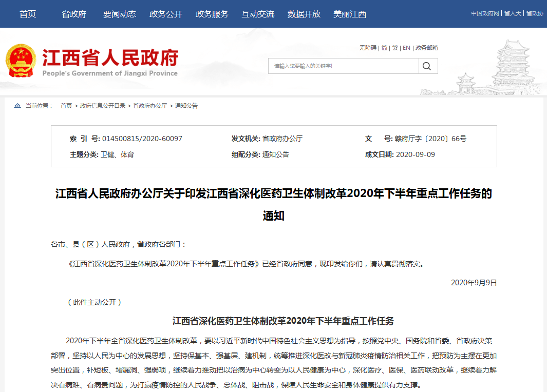
Task: Open the 政务邮箱 mailbox link
Action: coord(427,48)
